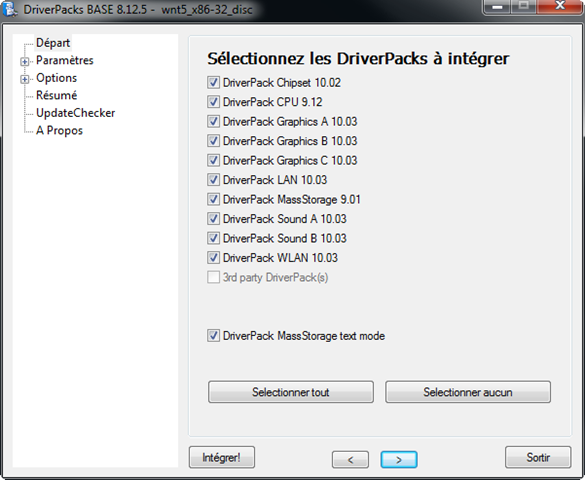Deselect DriverPack Graphics A 10.03
This screenshot has height=480, width=585.
[213, 121]
